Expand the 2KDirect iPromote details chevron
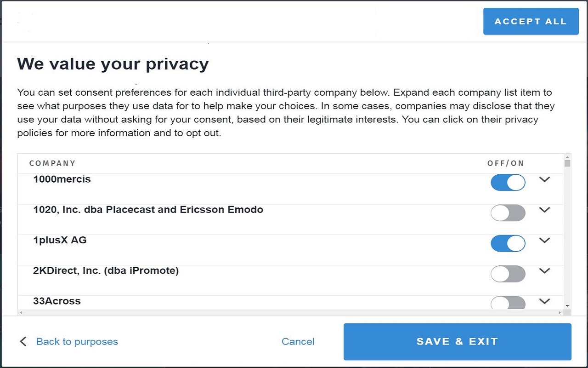The height and width of the screenshot is (368, 588). pyautogui.click(x=544, y=270)
